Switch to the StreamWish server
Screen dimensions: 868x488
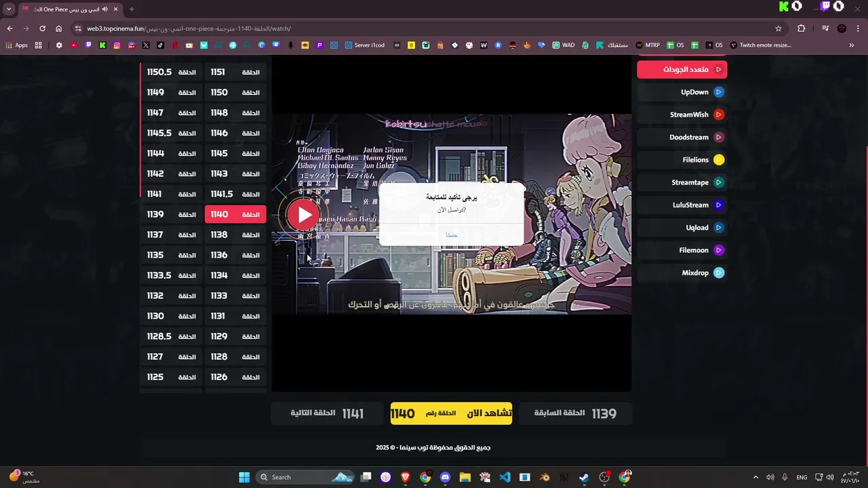click(x=682, y=115)
